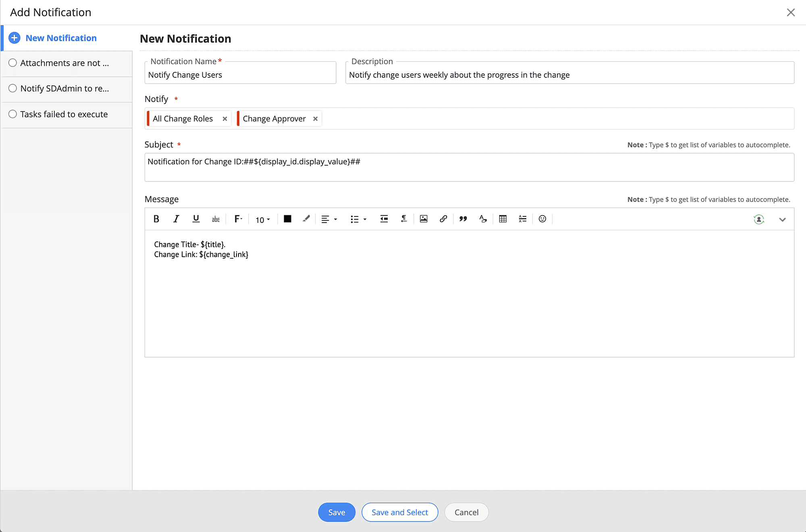Viewport: 806px width, 532px height.
Task: Expand the editor toolbar chevron at right
Action: 782,220
